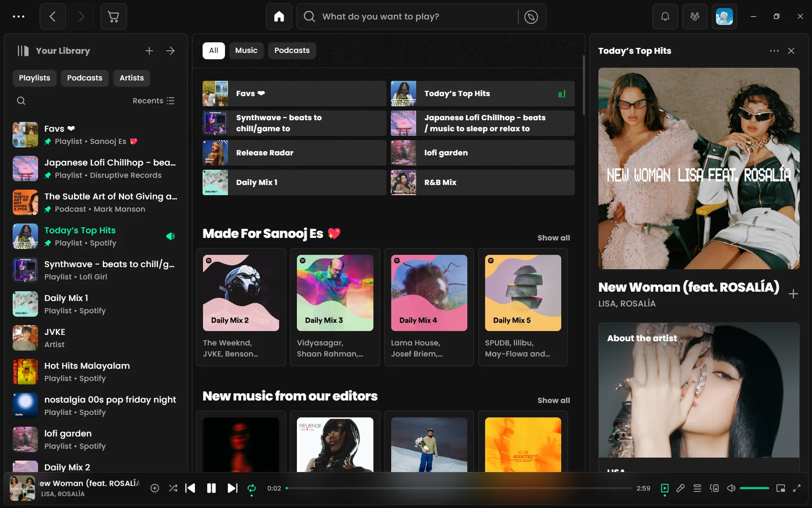Viewport: 812px width, 508px height.
Task: Click the shuffle playback icon
Action: 174,488
